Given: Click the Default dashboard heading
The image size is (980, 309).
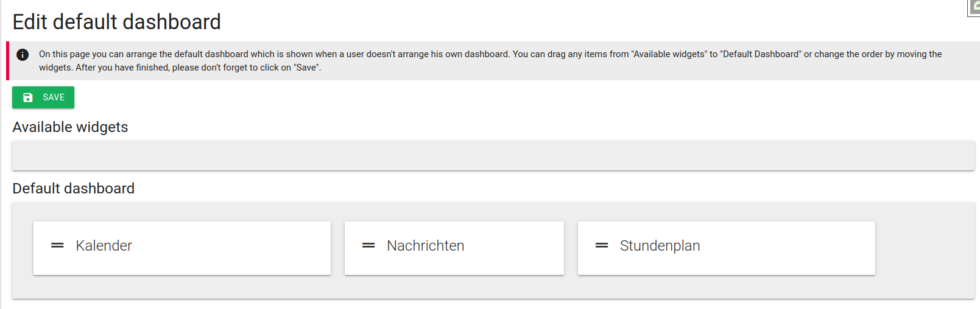Looking at the screenshot, I should (x=73, y=189).
